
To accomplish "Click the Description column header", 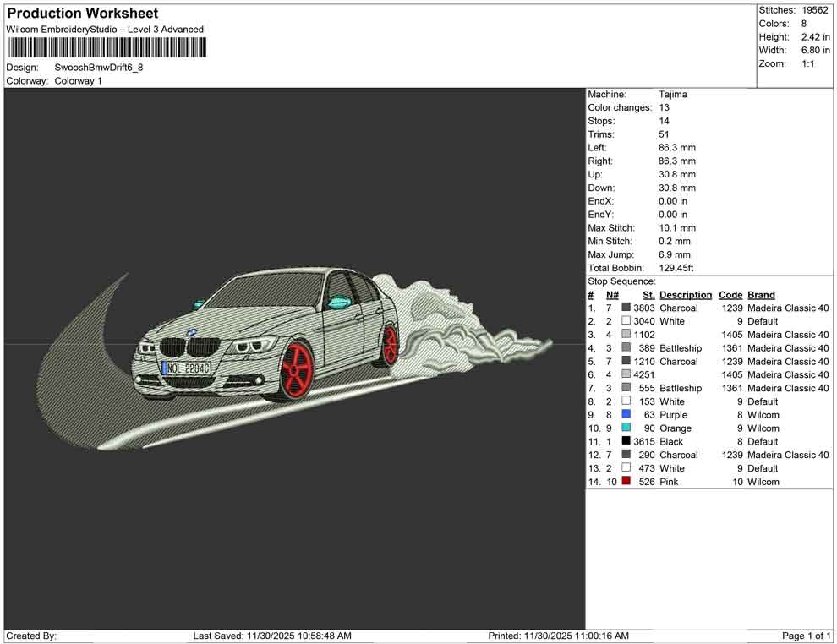I will [685, 295].
